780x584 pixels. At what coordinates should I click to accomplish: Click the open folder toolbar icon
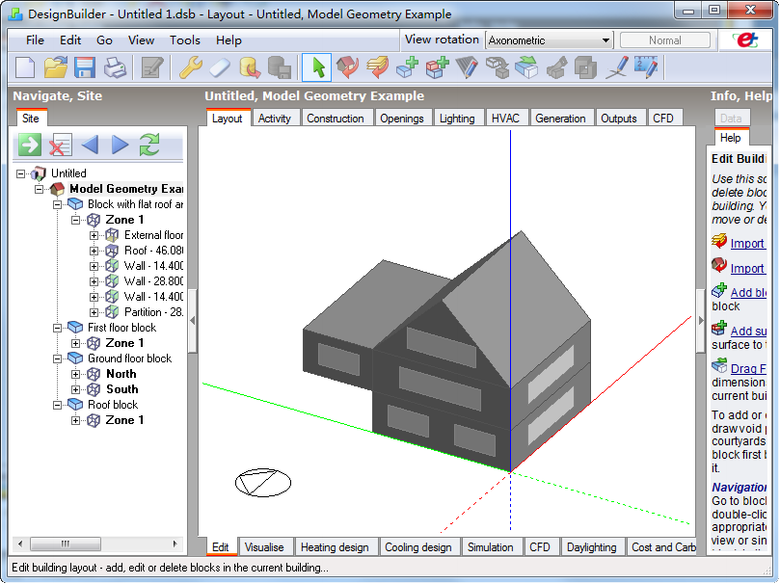pos(55,68)
